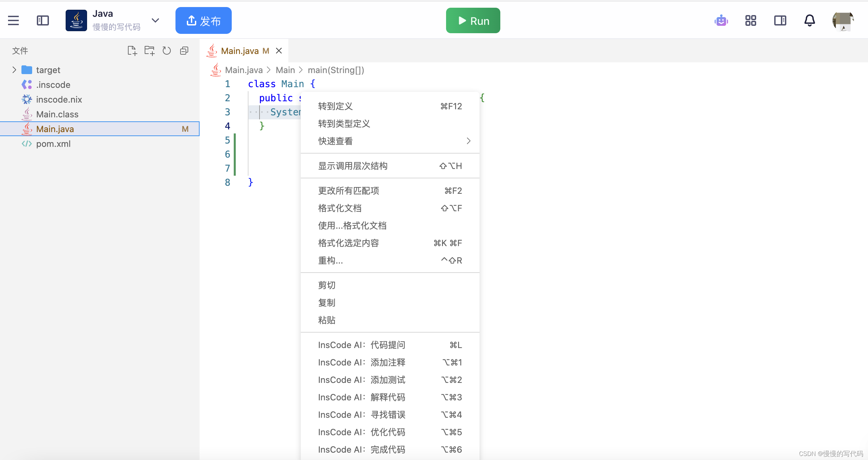Screen dimensions: 868x460
Task: Expand the 快速查看 submenu
Action: (x=468, y=141)
